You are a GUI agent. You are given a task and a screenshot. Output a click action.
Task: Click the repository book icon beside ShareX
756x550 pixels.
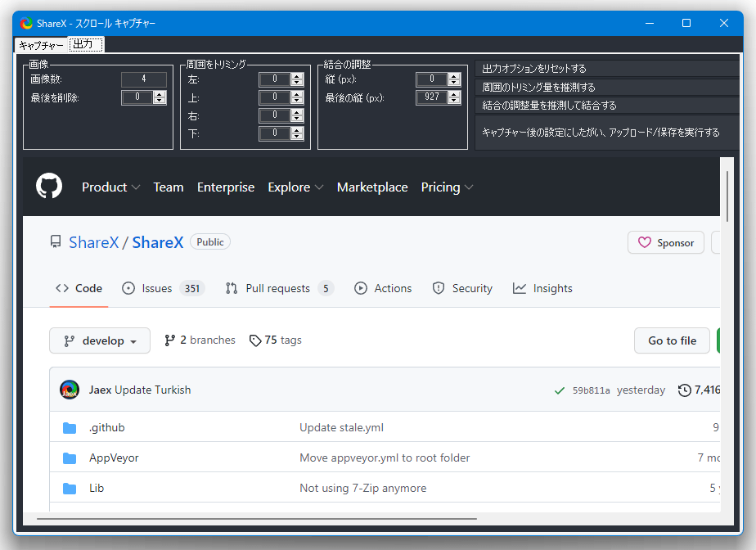pos(56,241)
